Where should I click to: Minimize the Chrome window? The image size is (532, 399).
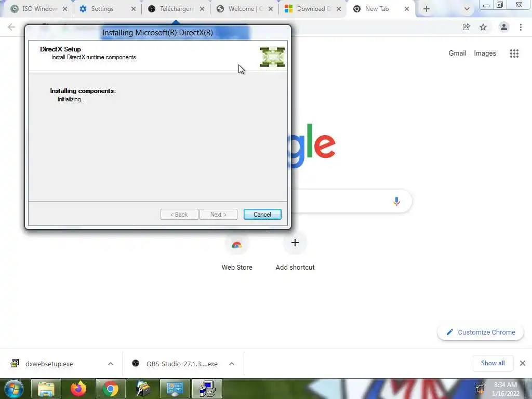coord(486,5)
